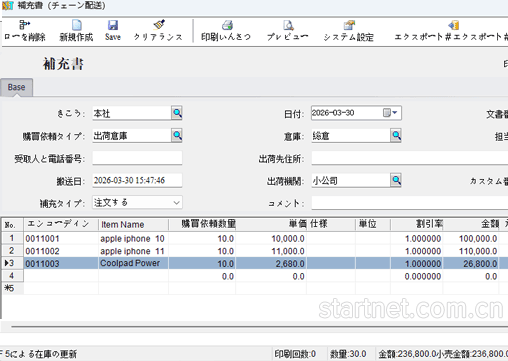Click the きこう field showing 本社
This screenshot has width=508, height=361.
(x=132, y=113)
